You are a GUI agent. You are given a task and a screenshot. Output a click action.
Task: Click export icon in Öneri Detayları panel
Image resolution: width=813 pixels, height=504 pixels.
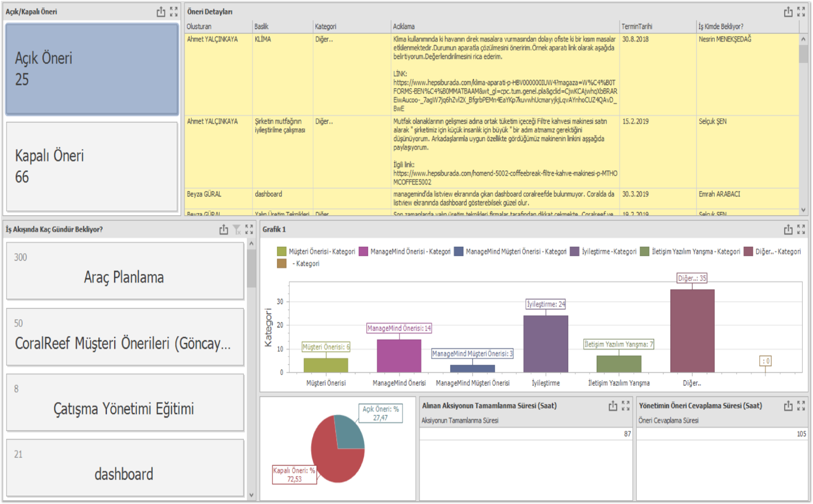click(788, 12)
